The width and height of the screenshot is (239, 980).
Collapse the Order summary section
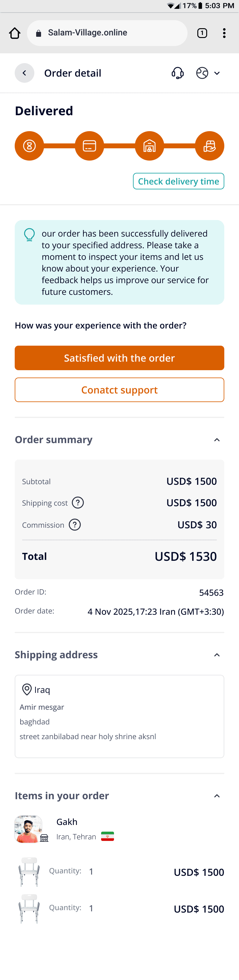(x=217, y=440)
